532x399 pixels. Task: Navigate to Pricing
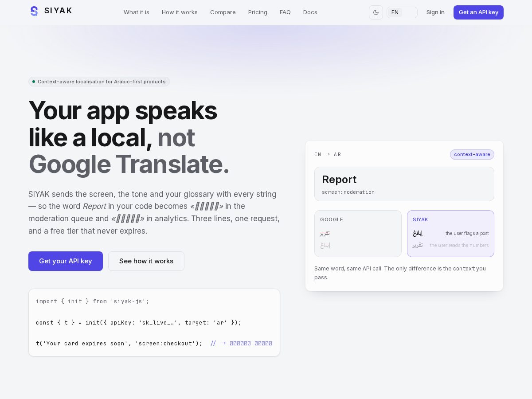tap(258, 12)
